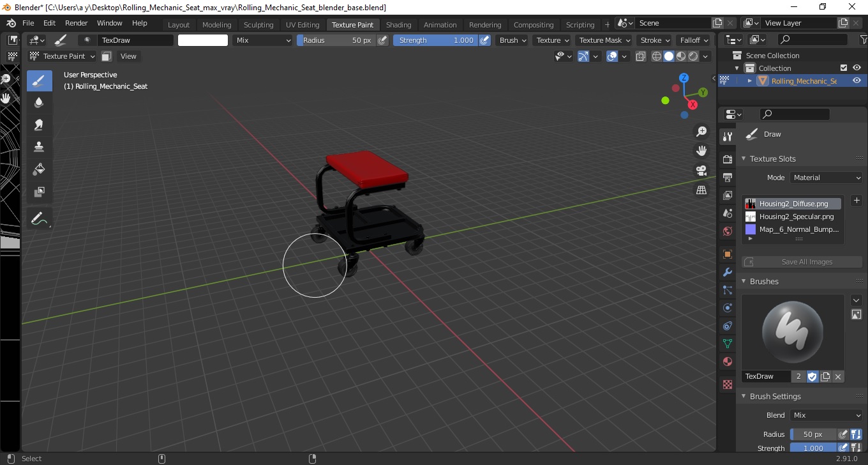Open the Modifiers properties tab
This screenshot has height=465, width=868.
(727, 272)
